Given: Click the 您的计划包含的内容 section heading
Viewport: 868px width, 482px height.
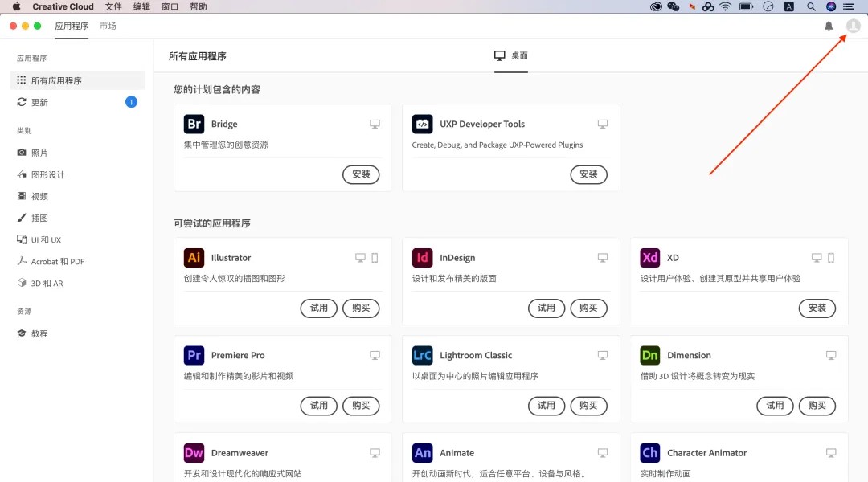Looking at the screenshot, I should 217,90.
